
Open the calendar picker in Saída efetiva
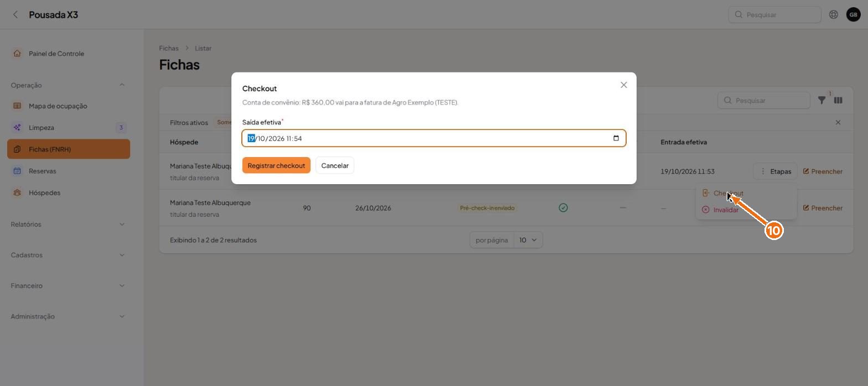click(x=616, y=138)
